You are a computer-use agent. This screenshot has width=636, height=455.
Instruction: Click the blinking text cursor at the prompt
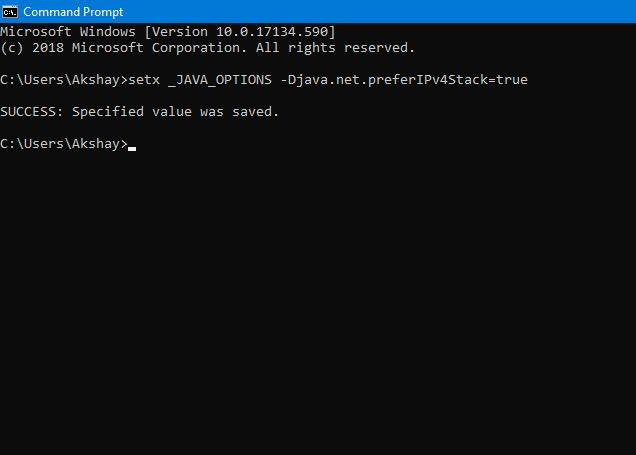pyautogui.click(x=132, y=148)
